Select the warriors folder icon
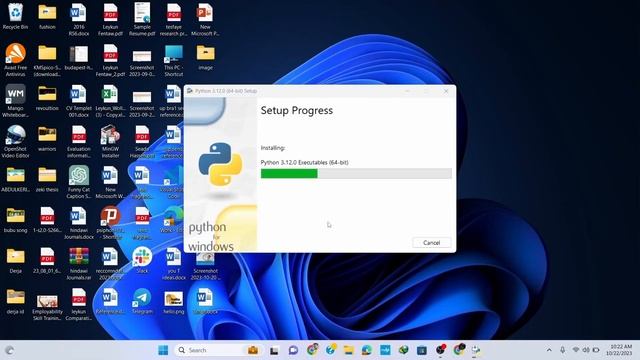The width and height of the screenshot is (640, 360). [x=47, y=139]
